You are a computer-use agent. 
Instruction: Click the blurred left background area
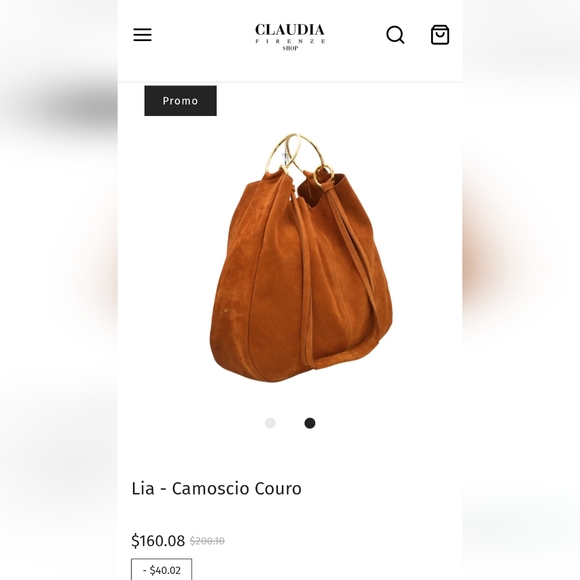59,290
